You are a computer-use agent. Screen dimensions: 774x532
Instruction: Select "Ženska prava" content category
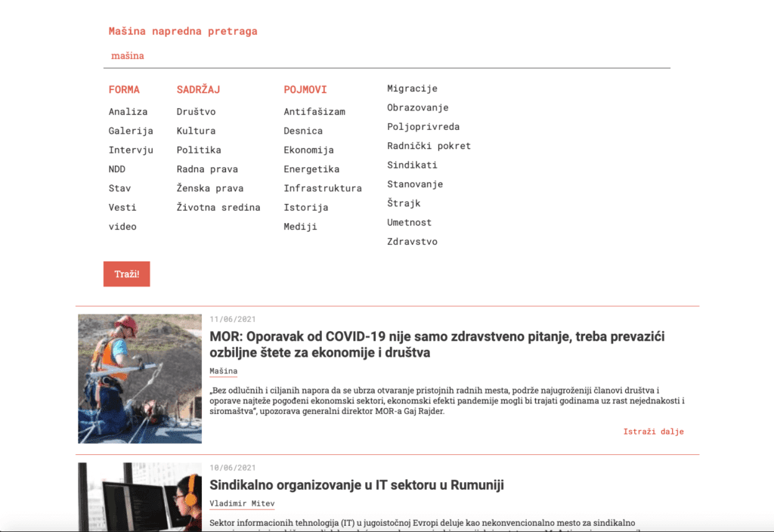coord(209,187)
